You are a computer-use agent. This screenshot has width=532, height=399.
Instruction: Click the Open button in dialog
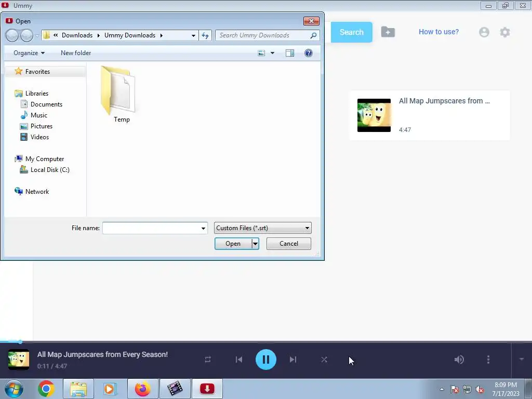233,244
